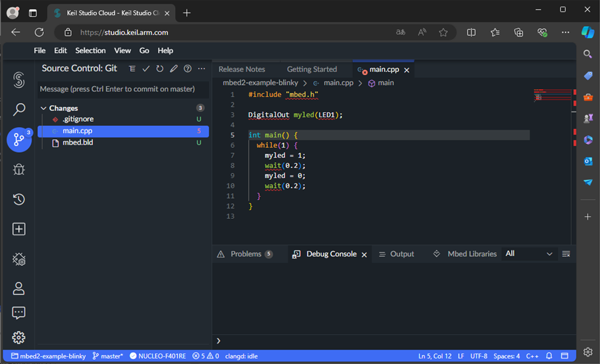Close the main.cpp editor tab
600x364 pixels.
(x=407, y=70)
